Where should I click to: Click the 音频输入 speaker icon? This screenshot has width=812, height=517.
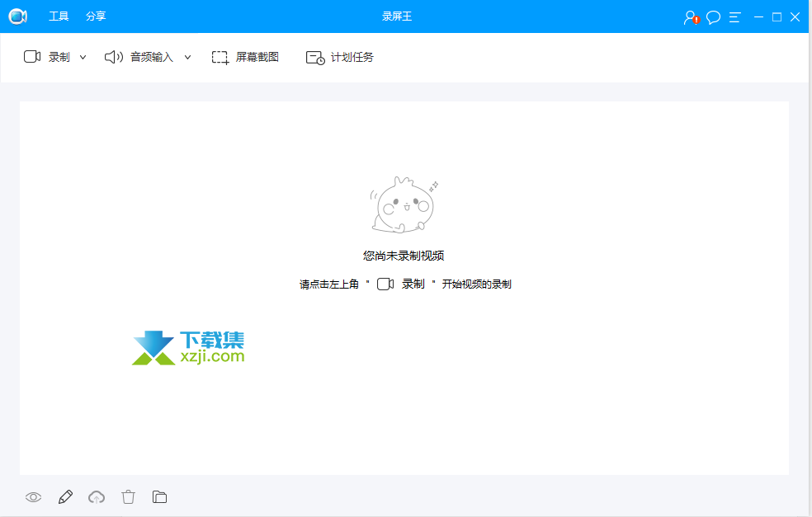pos(114,57)
